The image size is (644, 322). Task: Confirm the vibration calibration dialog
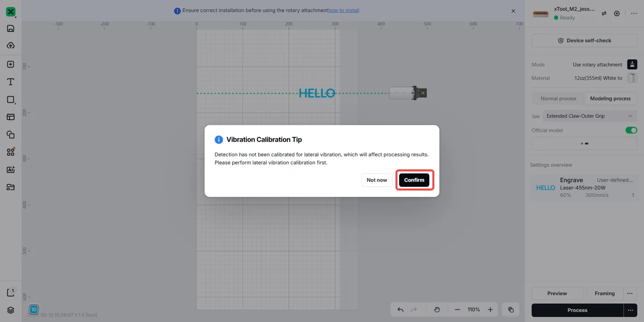[414, 180]
